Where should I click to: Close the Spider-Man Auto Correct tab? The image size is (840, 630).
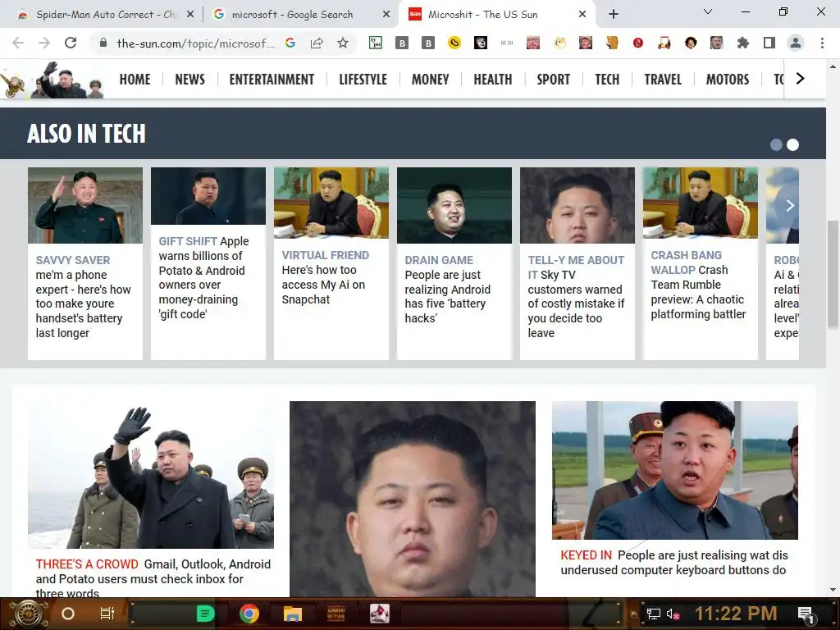click(x=190, y=15)
